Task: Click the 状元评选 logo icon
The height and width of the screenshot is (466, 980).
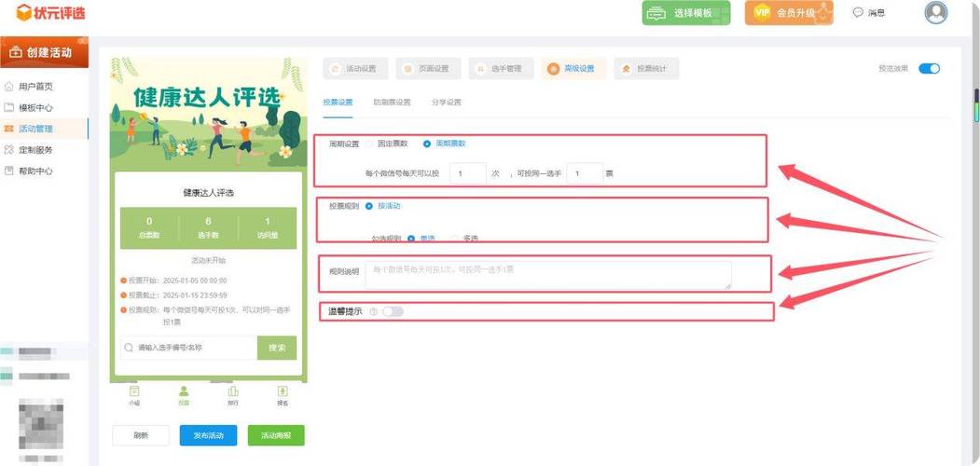Action: (23, 12)
